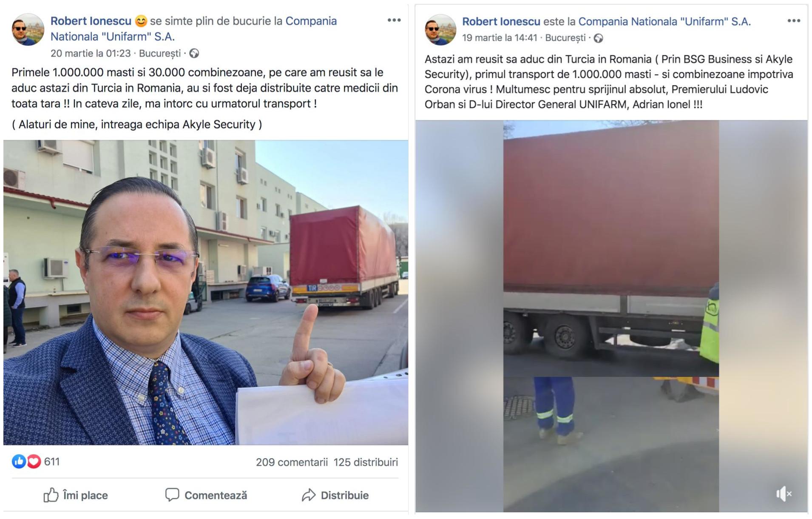This screenshot has width=812, height=519.
Task: Open the selfie photo with the red truck
Action: [x=206, y=293]
